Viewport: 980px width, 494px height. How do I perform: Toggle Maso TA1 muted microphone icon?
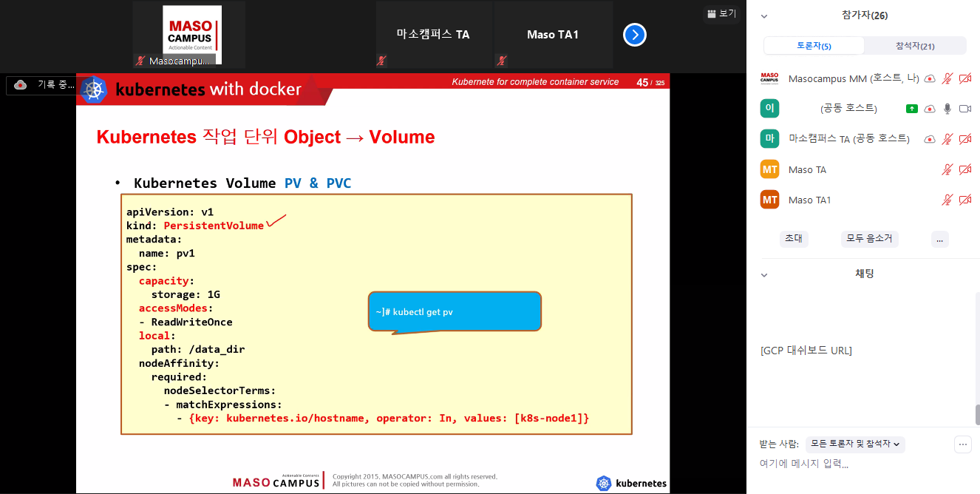click(947, 200)
